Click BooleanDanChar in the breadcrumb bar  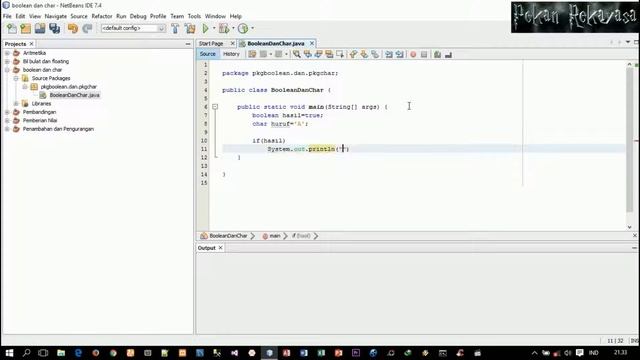228,236
